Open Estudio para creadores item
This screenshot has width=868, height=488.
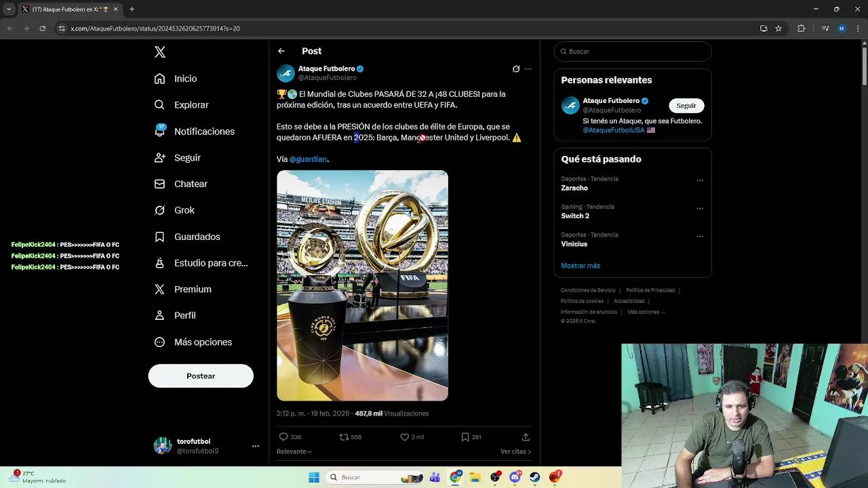click(201, 263)
